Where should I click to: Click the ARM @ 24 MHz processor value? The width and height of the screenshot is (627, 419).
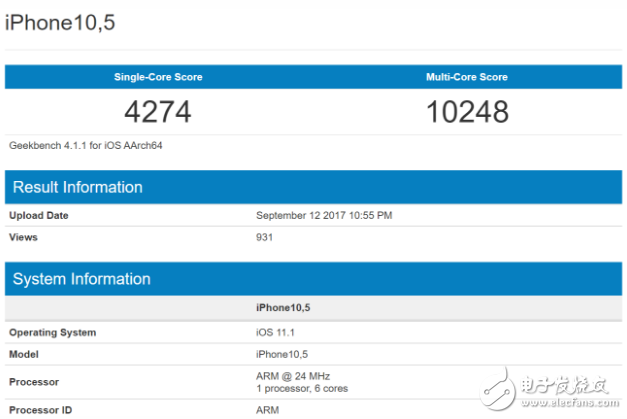pyautogui.click(x=293, y=376)
